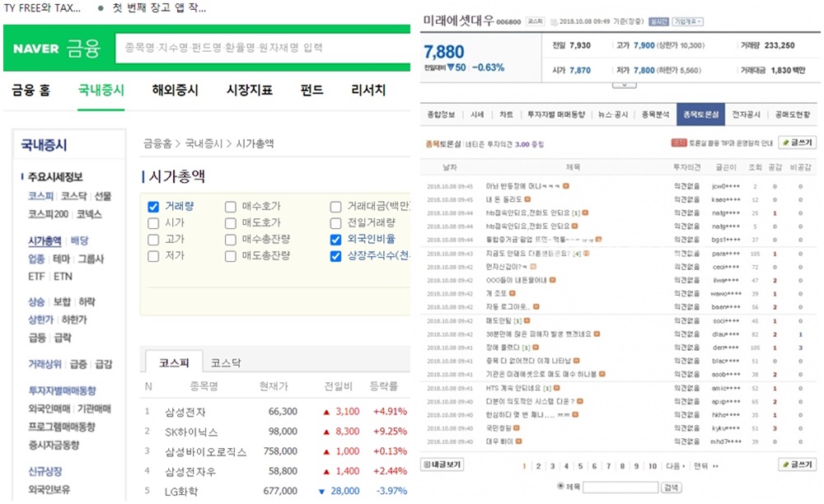Switch to the 공매도현황 stock tab
Screen dimensions: 824x504
coord(793,114)
